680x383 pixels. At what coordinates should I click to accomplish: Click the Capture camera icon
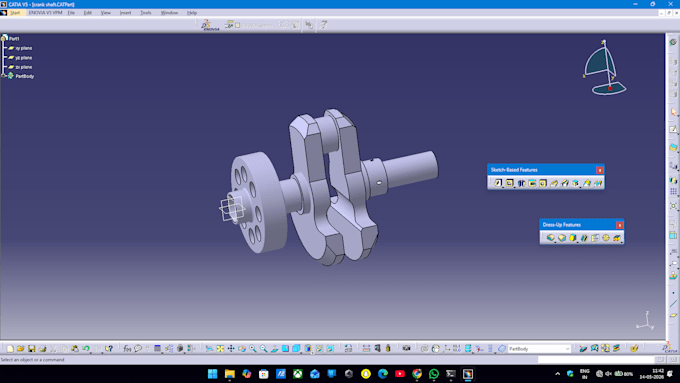click(406, 349)
